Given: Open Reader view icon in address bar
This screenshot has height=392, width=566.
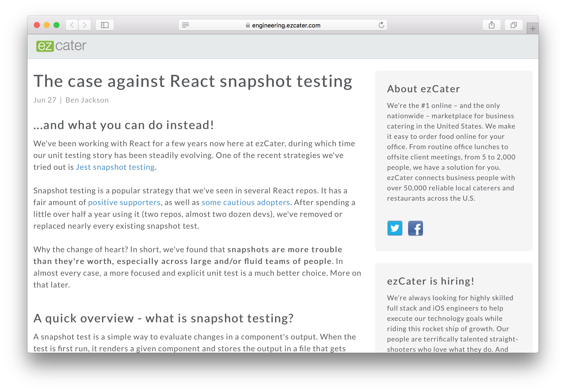Looking at the screenshot, I should [x=186, y=25].
